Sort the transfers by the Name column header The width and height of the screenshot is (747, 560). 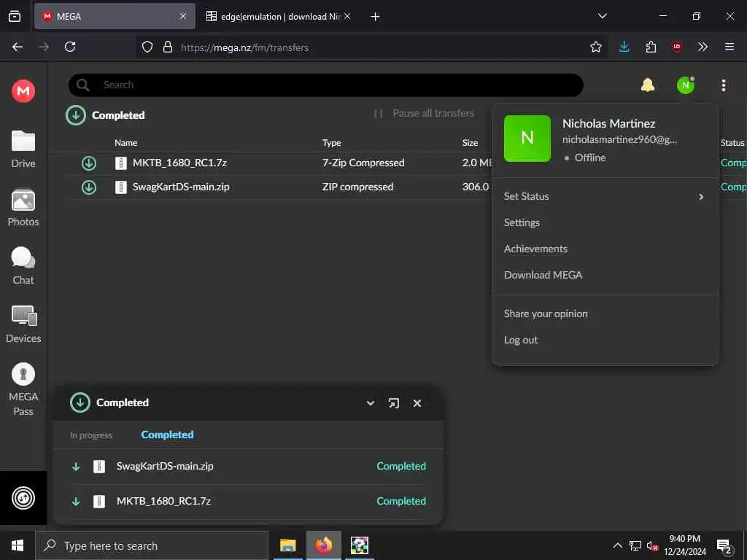point(125,142)
